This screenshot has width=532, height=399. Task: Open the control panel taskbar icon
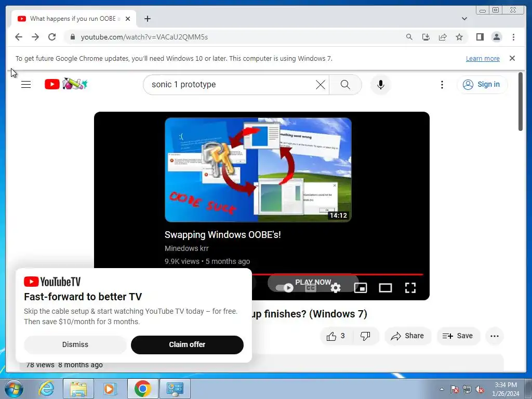pos(175,389)
